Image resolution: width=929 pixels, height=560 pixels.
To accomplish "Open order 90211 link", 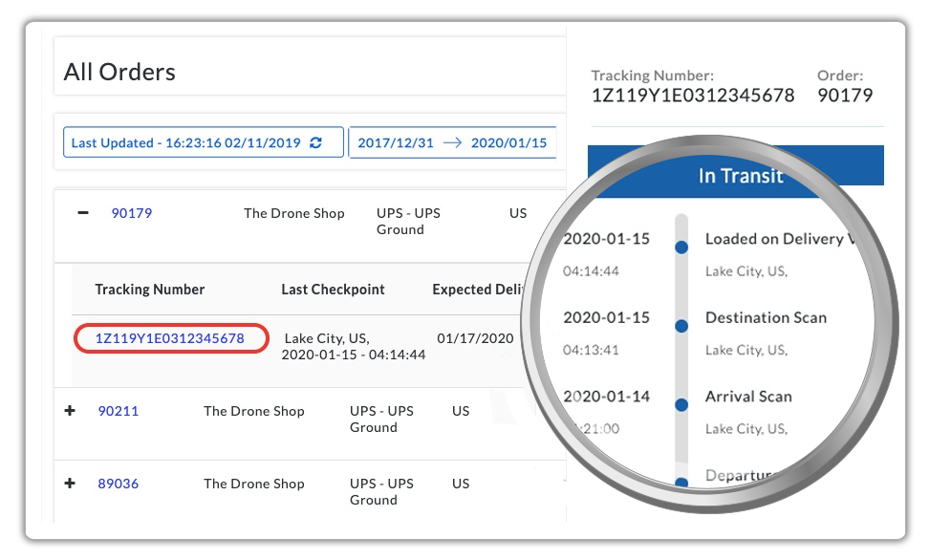I will click(x=118, y=411).
